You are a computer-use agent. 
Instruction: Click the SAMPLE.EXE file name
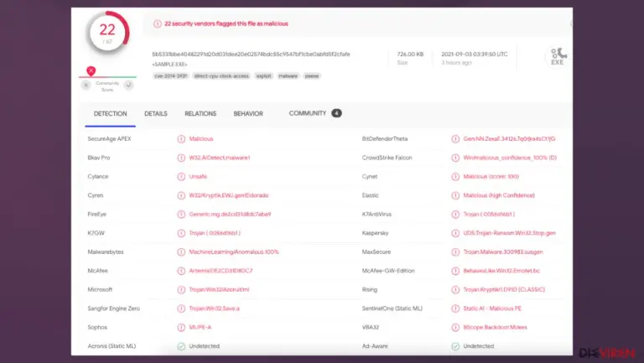pos(169,65)
